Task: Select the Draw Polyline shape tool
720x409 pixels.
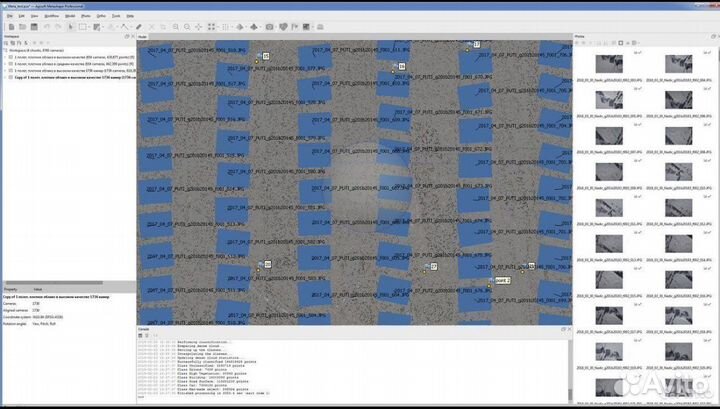Action: pos(124,27)
